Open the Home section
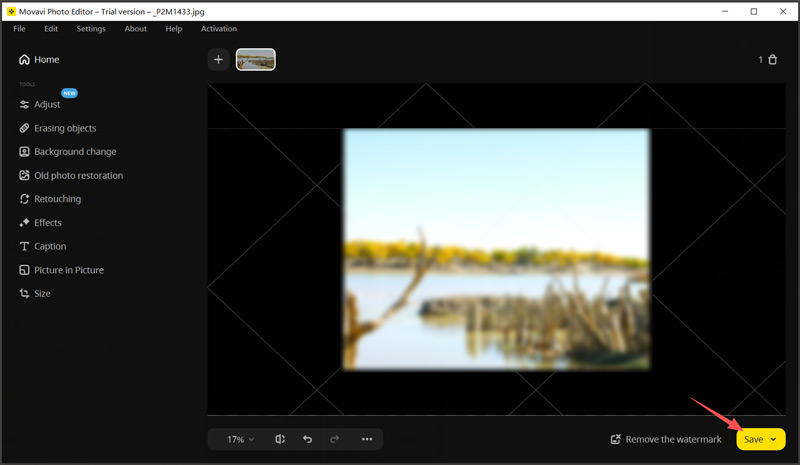The width and height of the screenshot is (800, 465). [39, 60]
